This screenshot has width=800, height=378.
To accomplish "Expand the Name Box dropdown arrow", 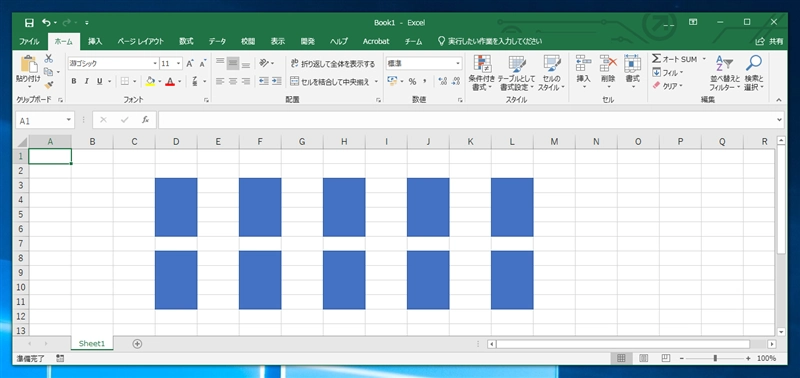I will tap(69, 121).
